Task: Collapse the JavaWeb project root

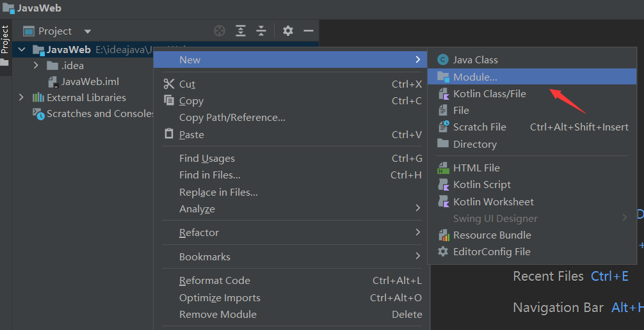Action: 21,49
